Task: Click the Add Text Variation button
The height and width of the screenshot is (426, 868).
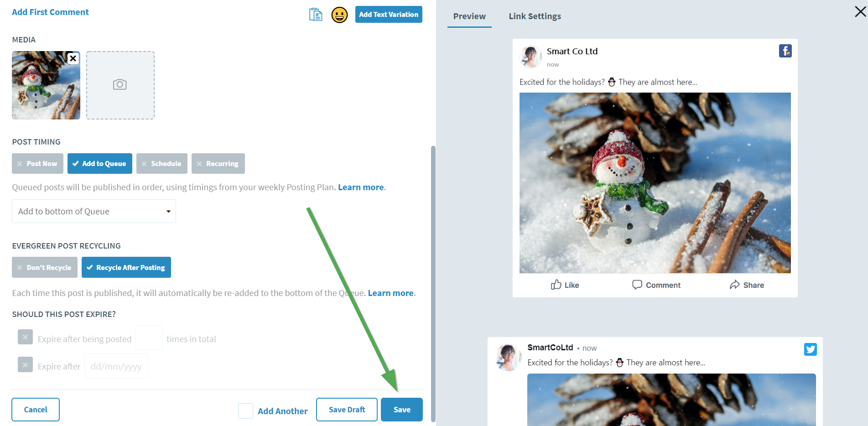Action: tap(389, 14)
